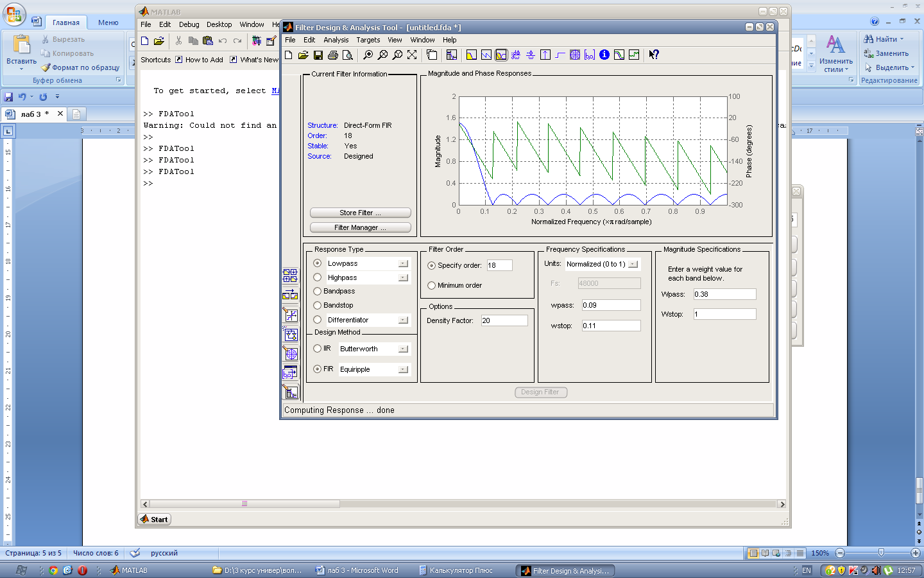
Task: Click Paste icon in MATLAB toolbar
Action: point(207,40)
